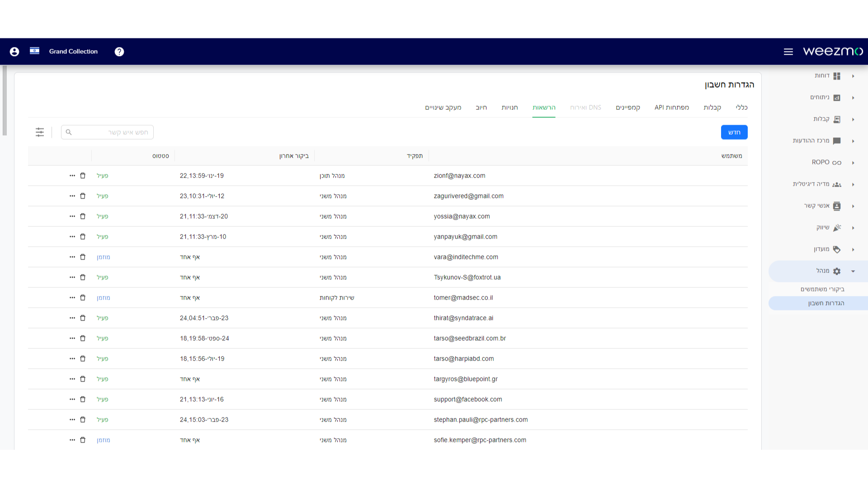The height and width of the screenshot is (488, 868).
Task: Delete the thirat@syndatrace.ai user
Action: (83, 318)
